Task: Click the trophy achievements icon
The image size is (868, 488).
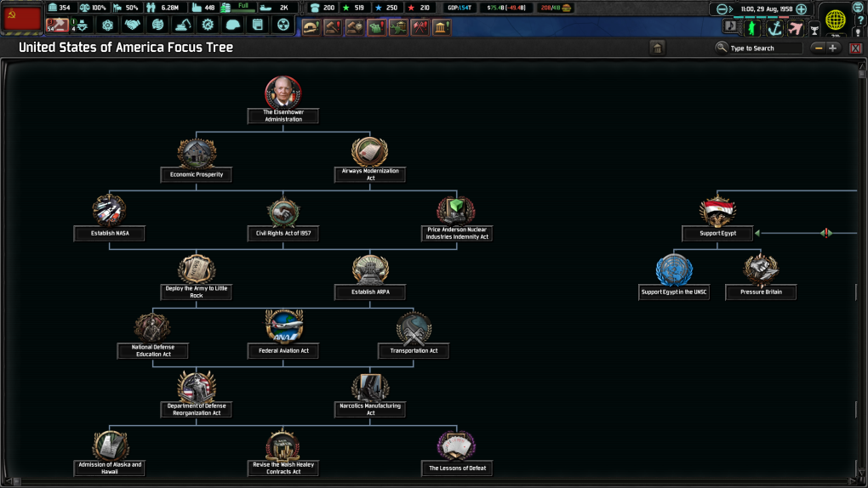Action: click(814, 29)
